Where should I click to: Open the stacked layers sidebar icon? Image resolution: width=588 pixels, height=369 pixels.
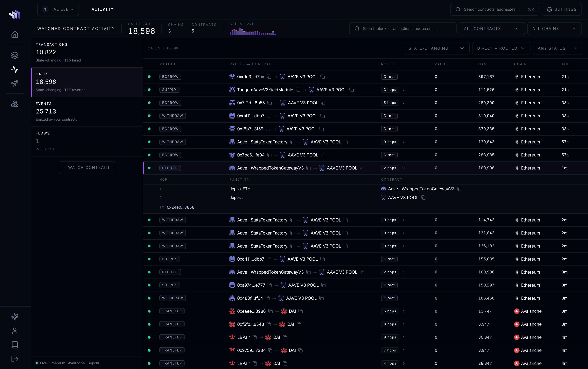coord(15,55)
